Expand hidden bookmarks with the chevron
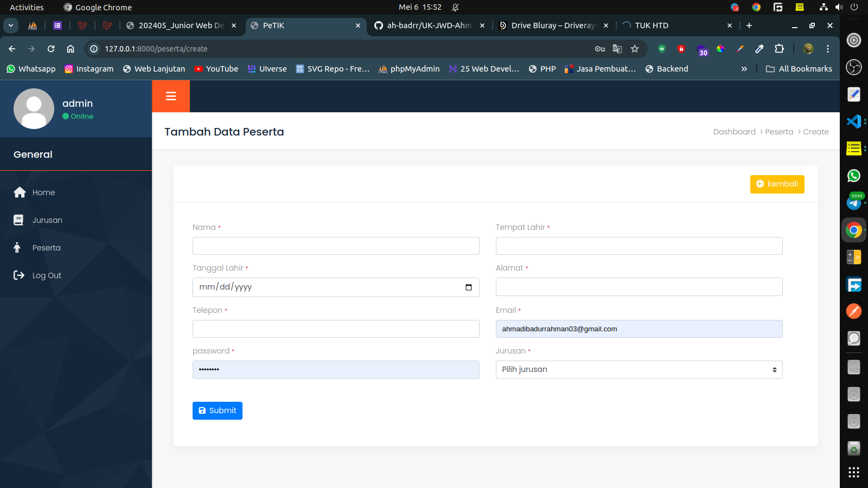Screen dimensions: 868x488 click(744, 69)
